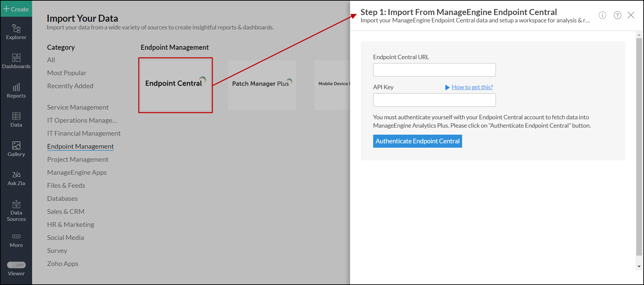Select the Endpoint Management category
The width and height of the screenshot is (644, 285).
coord(80,146)
